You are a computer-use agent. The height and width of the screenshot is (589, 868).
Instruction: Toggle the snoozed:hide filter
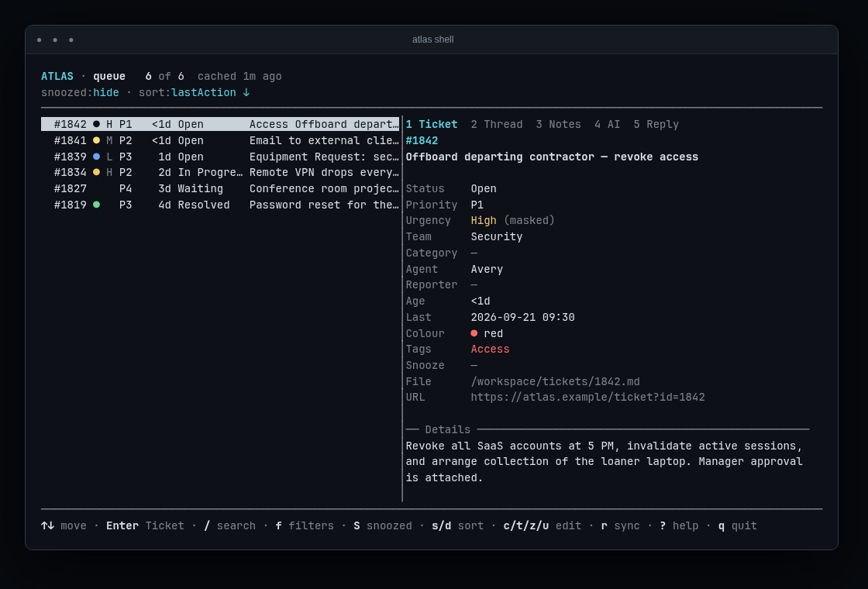pos(81,92)
